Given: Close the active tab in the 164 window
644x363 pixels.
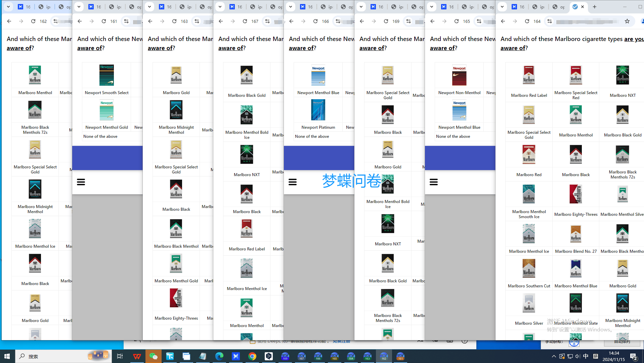Looking at the screenshot, I should [x=583, y=7].
